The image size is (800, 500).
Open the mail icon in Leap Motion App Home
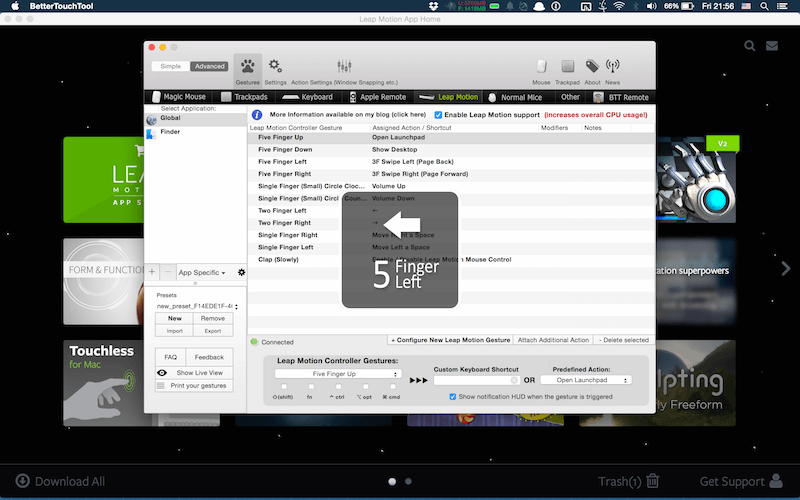coord(772,46)
